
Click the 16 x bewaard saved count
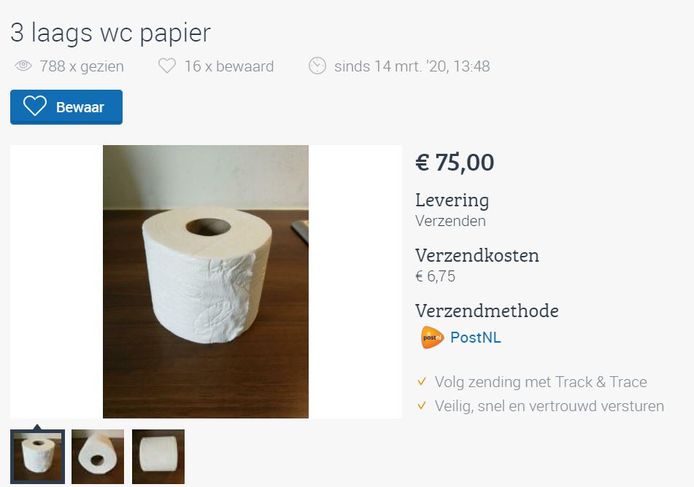coord(229,66)
